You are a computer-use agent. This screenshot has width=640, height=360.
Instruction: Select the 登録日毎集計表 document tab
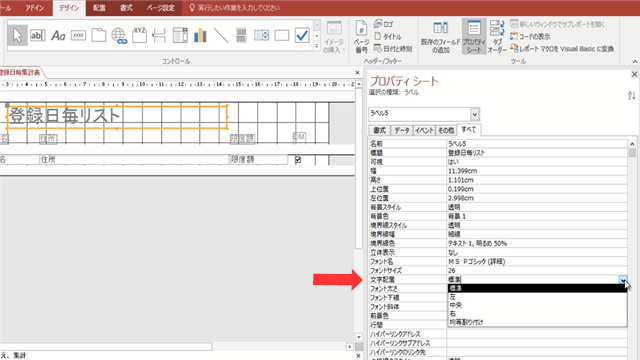20,72
